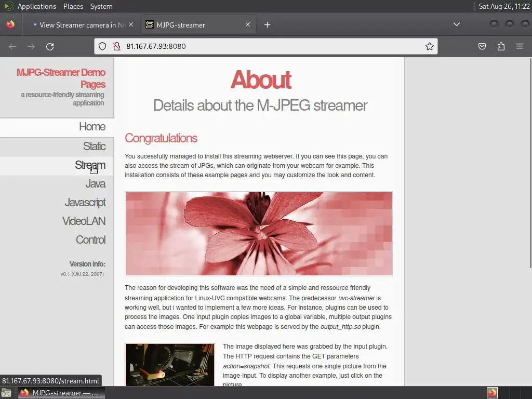Image resolution: width=532 pixels, height=399 pixels.
Task: Open the extensions puzzle icon
Action: pyautogui.click(x=501, y=46)
